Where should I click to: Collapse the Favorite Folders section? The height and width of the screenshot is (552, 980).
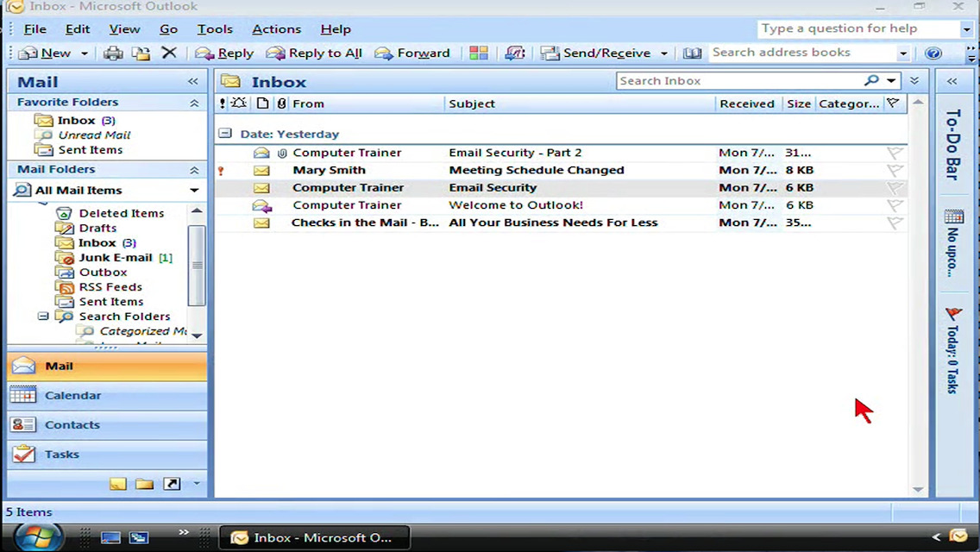194,103
